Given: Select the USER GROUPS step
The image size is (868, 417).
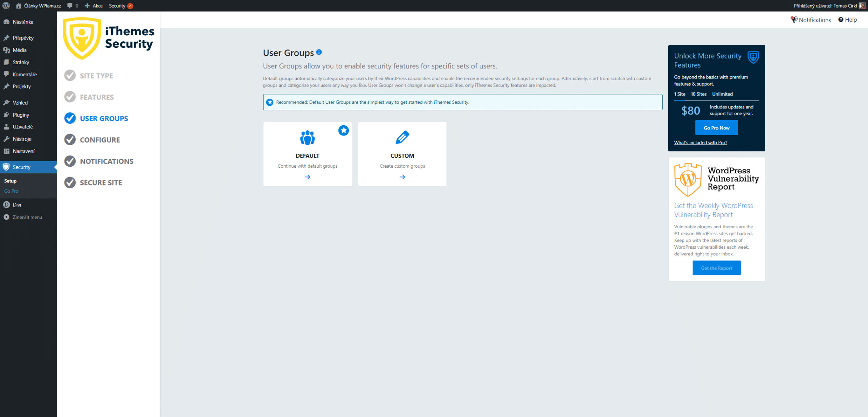Looking at the screenshot, I should 96,118.
